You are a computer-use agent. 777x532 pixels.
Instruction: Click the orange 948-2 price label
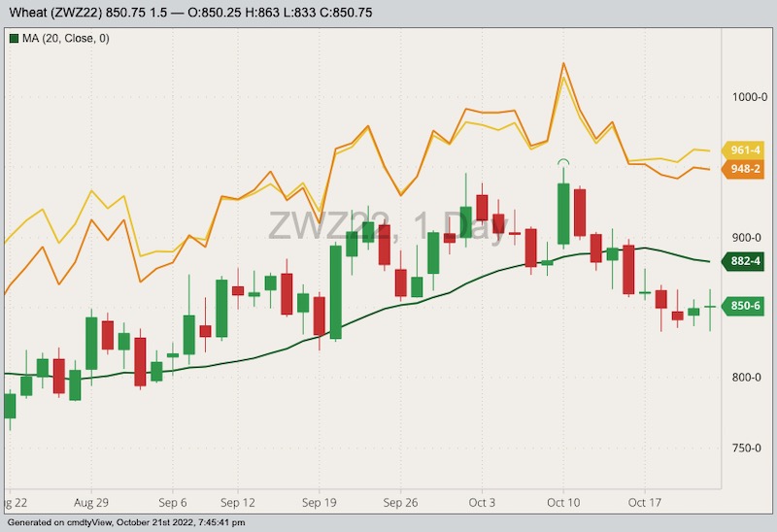pyautogui.click(x=743, y=169)
